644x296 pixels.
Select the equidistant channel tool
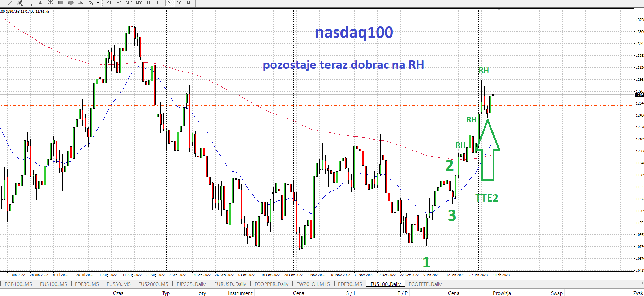(x=20, y=3)
